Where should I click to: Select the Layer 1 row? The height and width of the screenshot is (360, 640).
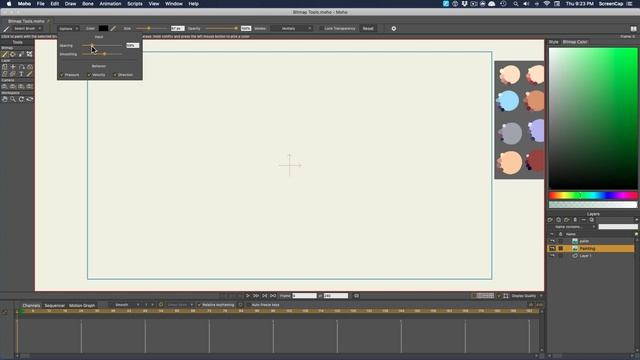tap(591, 256)
